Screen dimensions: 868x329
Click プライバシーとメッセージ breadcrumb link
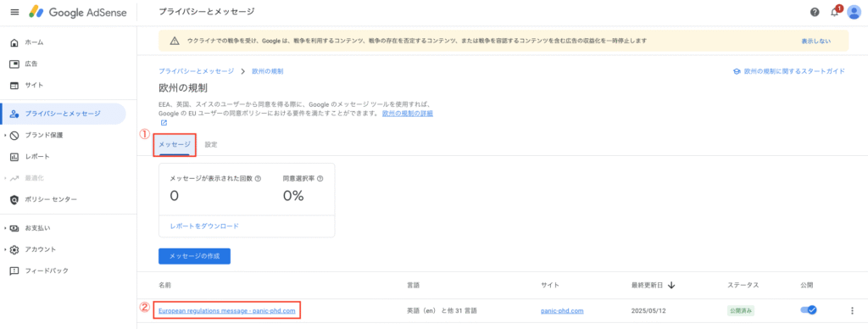click(197, 71)
